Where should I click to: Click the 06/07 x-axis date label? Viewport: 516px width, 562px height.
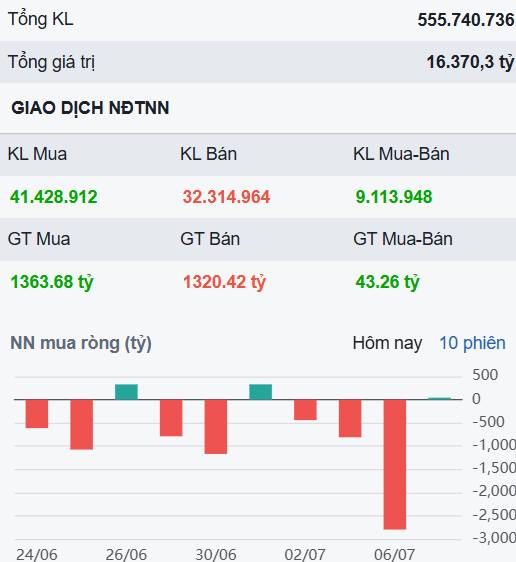(395, 554)
